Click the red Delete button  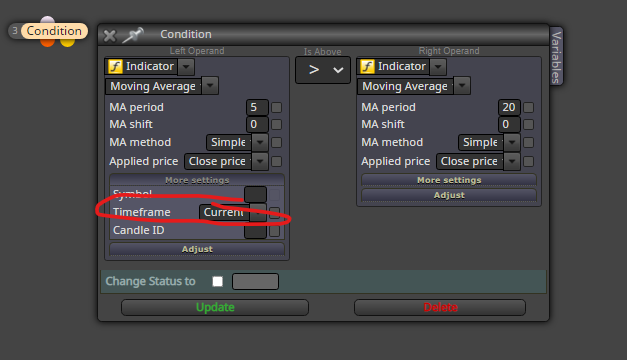(x=440, y=307)
